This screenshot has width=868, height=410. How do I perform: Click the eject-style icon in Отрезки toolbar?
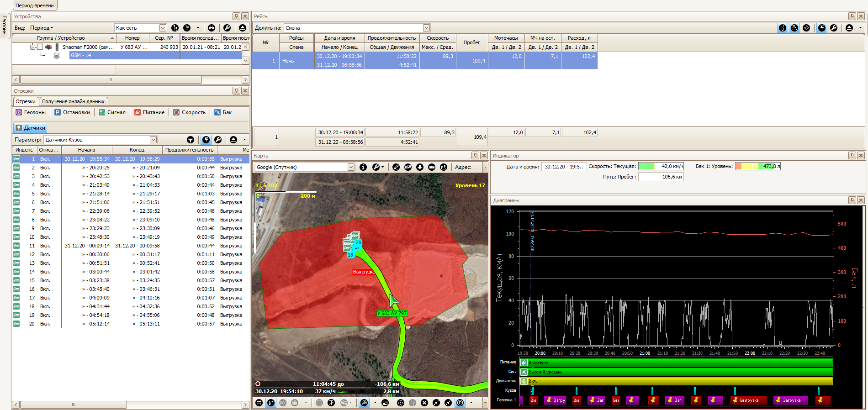coord(233,140)
